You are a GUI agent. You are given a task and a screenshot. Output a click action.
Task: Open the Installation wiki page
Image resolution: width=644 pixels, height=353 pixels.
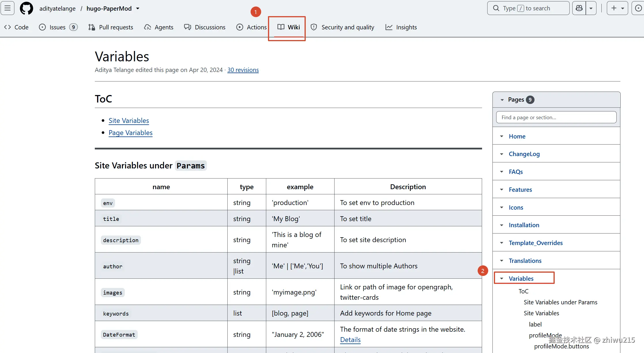click(x=524, y=225)
